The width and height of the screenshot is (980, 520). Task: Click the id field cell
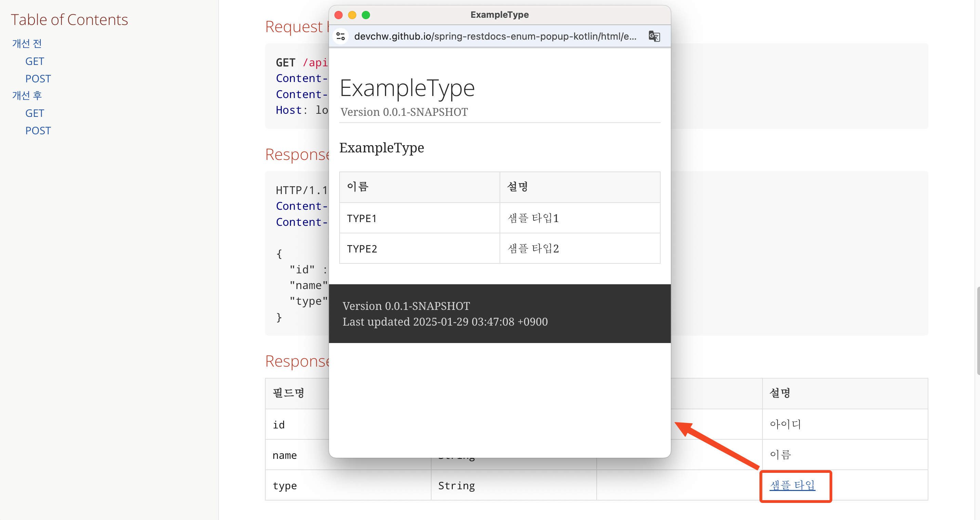[x=297, y=424]
